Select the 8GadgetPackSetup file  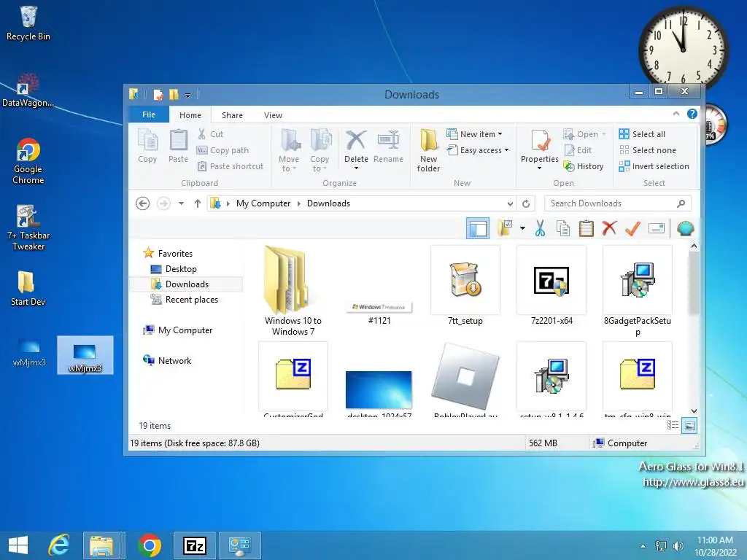tap(638, 290)
